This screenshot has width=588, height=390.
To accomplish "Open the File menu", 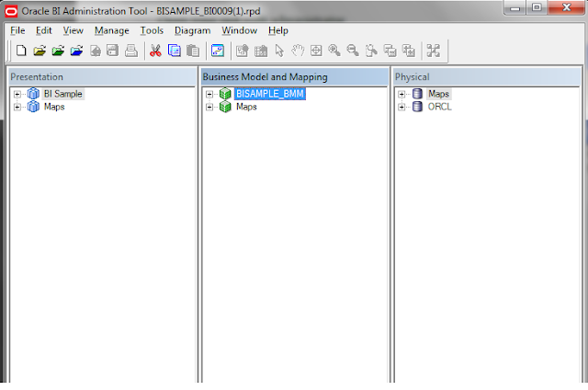I will tap(17, 30).
